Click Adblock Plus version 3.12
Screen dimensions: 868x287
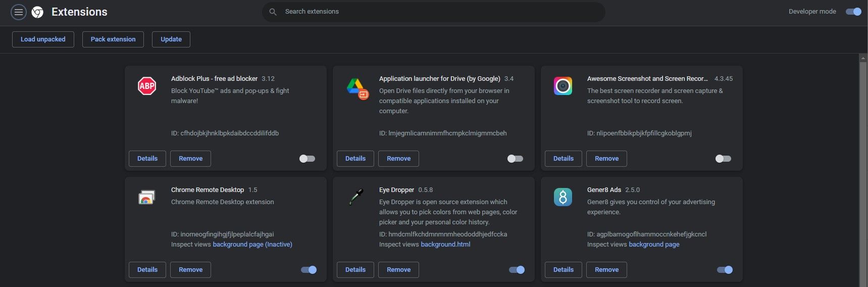click(268, 79)
